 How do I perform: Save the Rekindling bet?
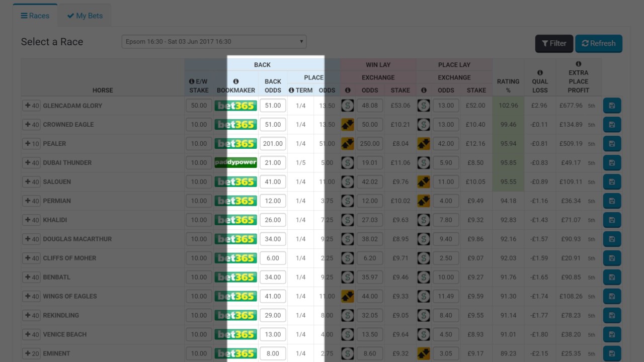(x=612, y=316)
